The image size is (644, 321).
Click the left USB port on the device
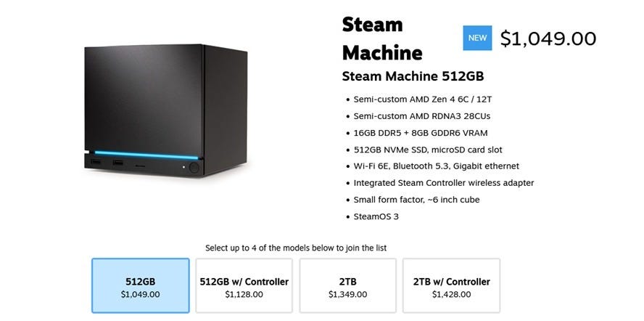tap(96, 162)
